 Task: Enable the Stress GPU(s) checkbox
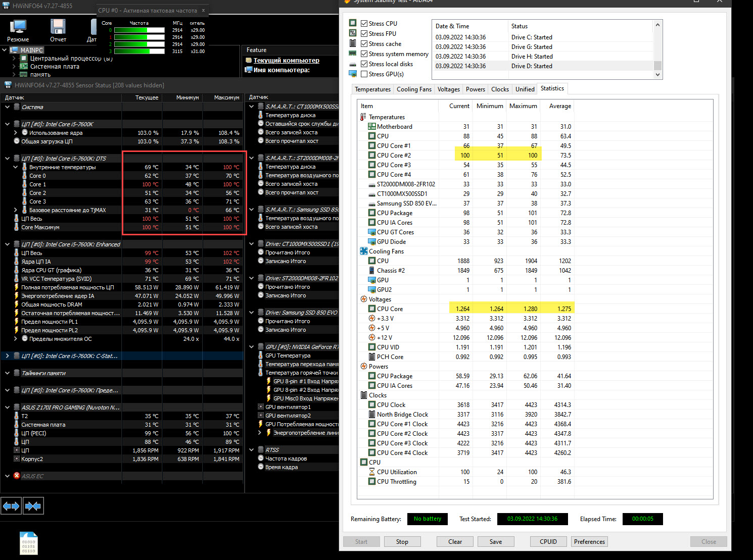364,74
